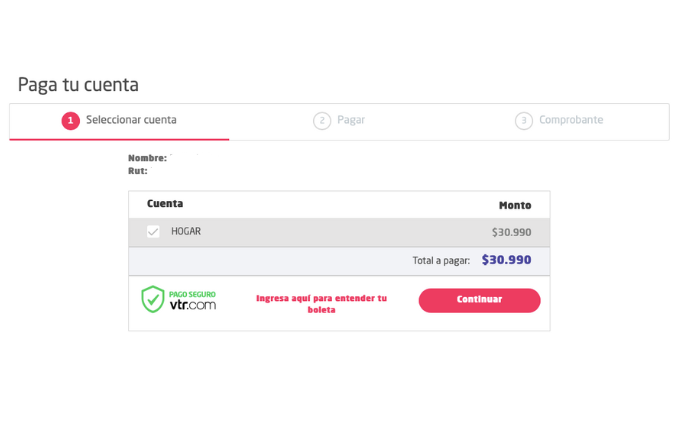Click the Paga tu cuenta heading
681x422 pixels.
pyautogui.click(x=78, y=85)
